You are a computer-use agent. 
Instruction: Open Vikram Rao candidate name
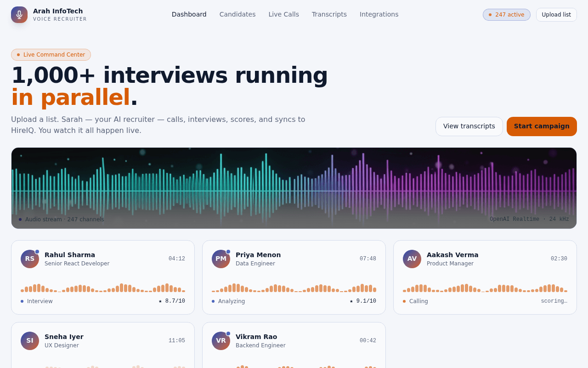tap(256, 337)
